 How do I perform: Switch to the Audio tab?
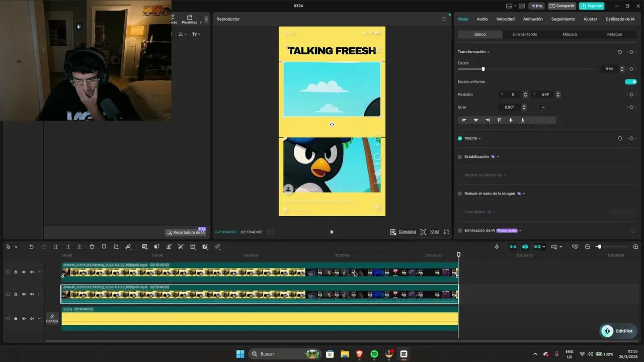coord(482,19)
